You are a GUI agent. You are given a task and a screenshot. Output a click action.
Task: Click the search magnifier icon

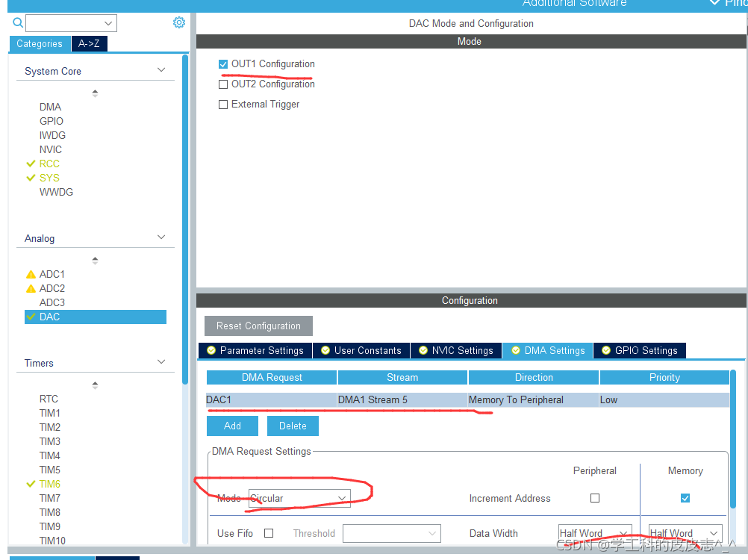click(18, 23)
